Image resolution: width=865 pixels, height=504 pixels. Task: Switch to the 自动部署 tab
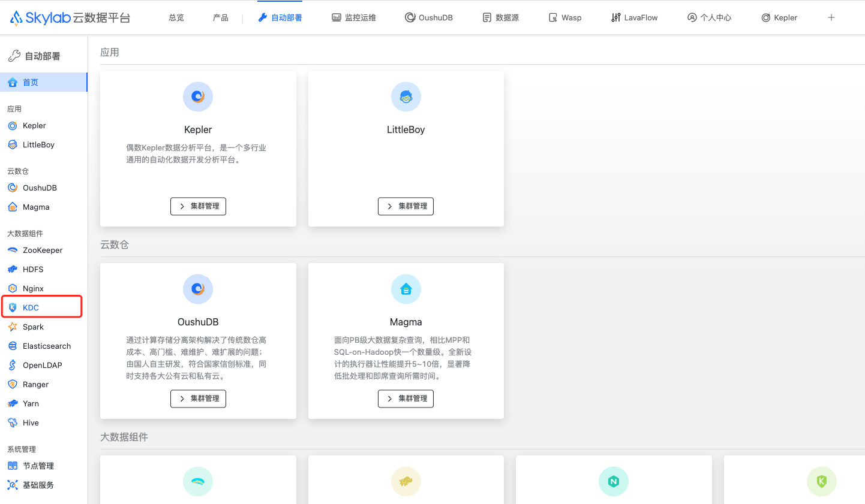point(280,18)
